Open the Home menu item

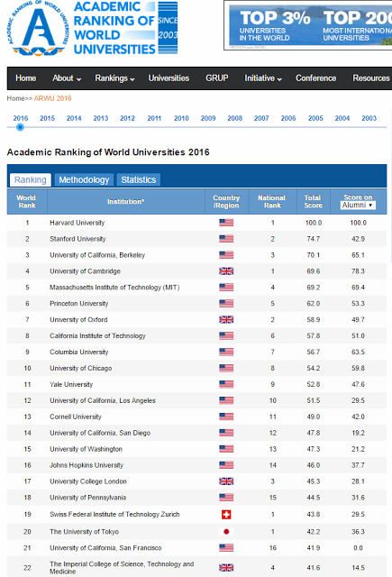pyautogui.click(x=26, y=78)
